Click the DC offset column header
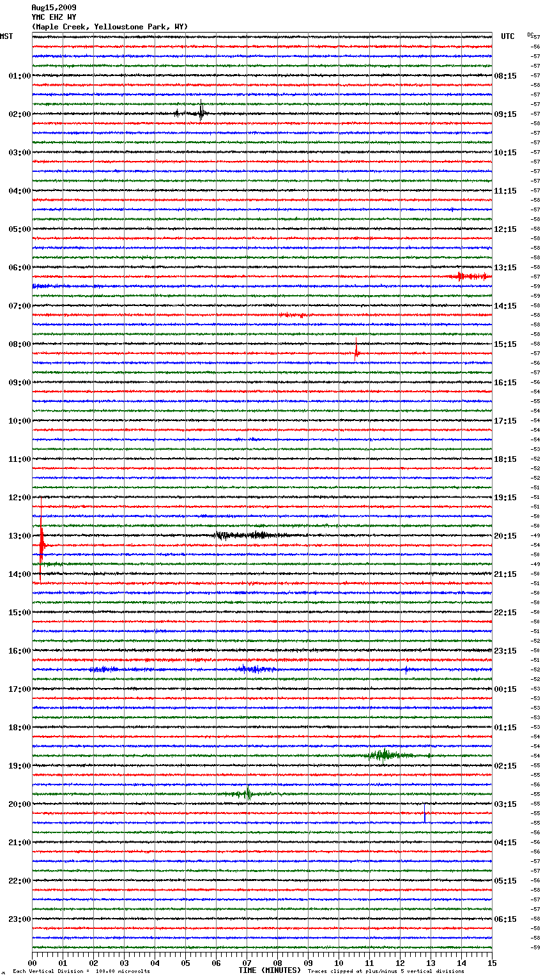The width and height of the screenshot is (543, 980). 530,34
